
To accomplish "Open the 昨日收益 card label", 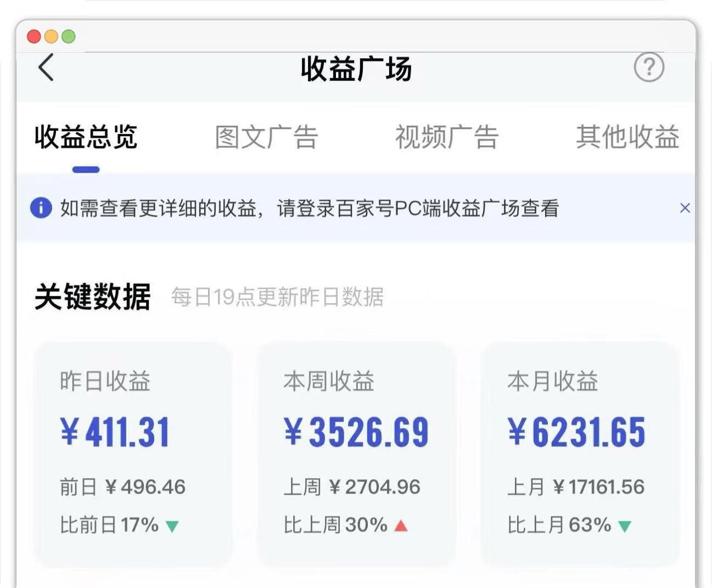I will click(x=105, y=381).
